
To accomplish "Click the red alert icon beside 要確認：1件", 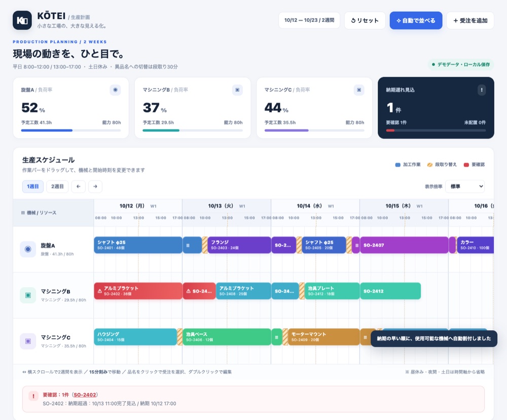I will point(33,396).
